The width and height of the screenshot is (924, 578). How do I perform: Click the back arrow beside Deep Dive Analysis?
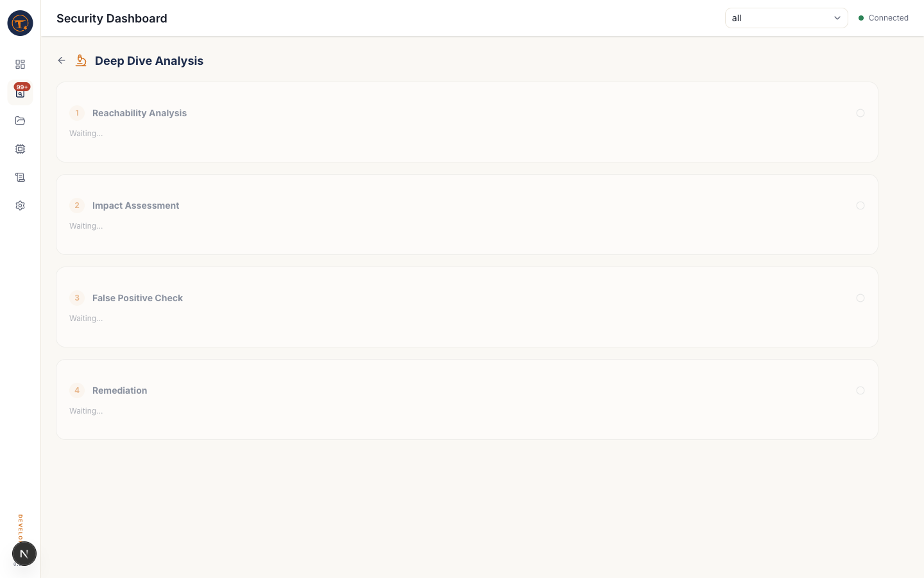click(62, 60)
